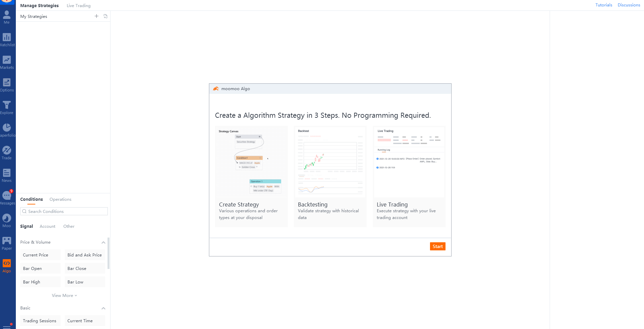Switch to the Live Trading tab

[79, 5]
